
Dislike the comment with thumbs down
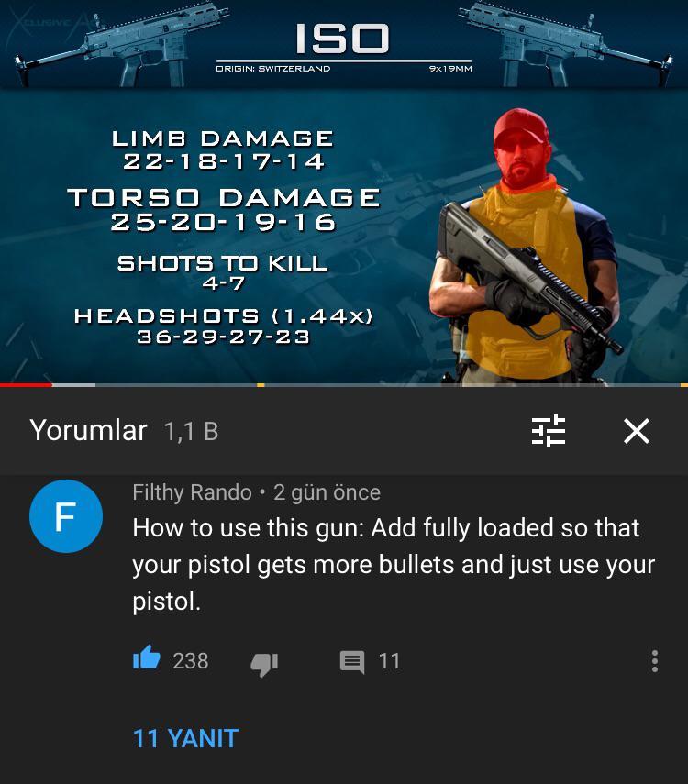264,664
